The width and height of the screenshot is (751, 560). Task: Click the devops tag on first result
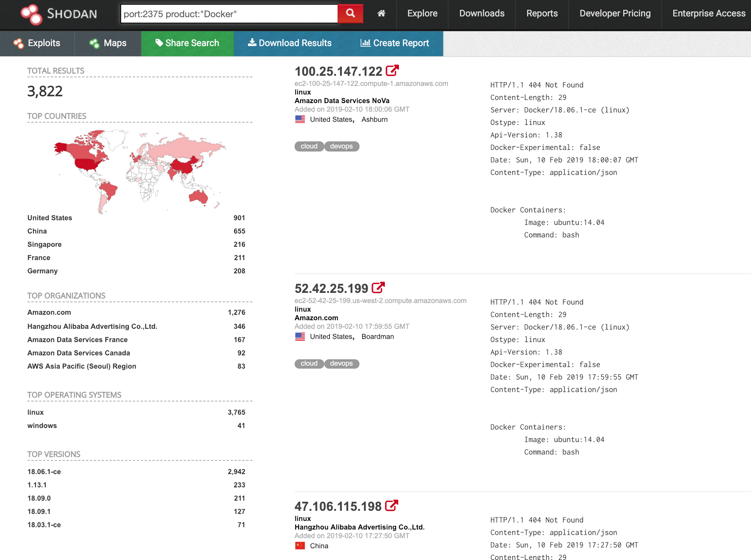click(342, 146)
